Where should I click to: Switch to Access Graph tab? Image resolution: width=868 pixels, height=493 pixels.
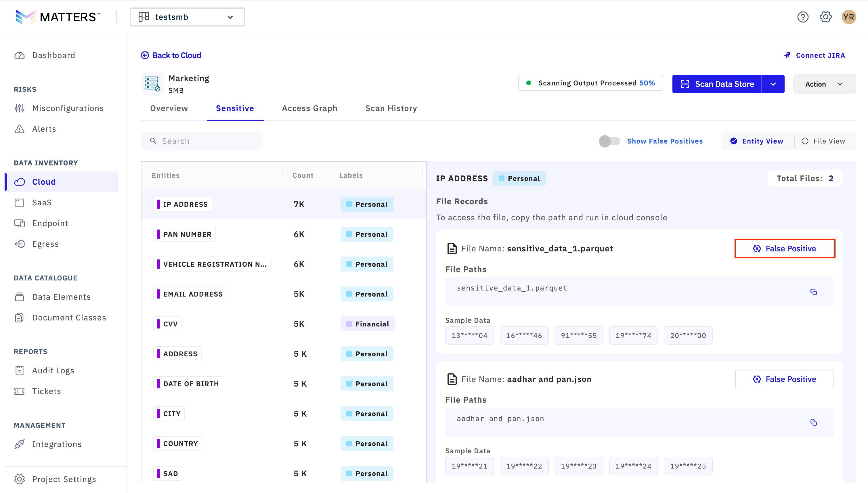pos(309,108)
